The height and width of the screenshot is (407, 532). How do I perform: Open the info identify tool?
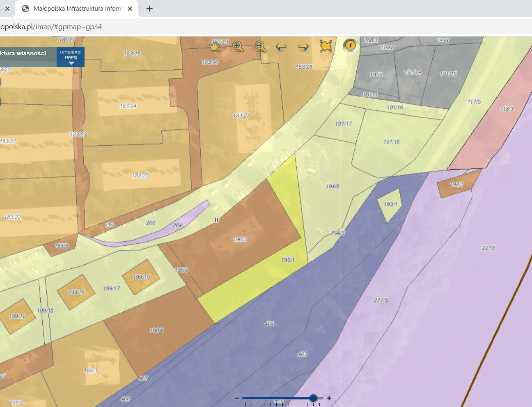tap(350, 45)
